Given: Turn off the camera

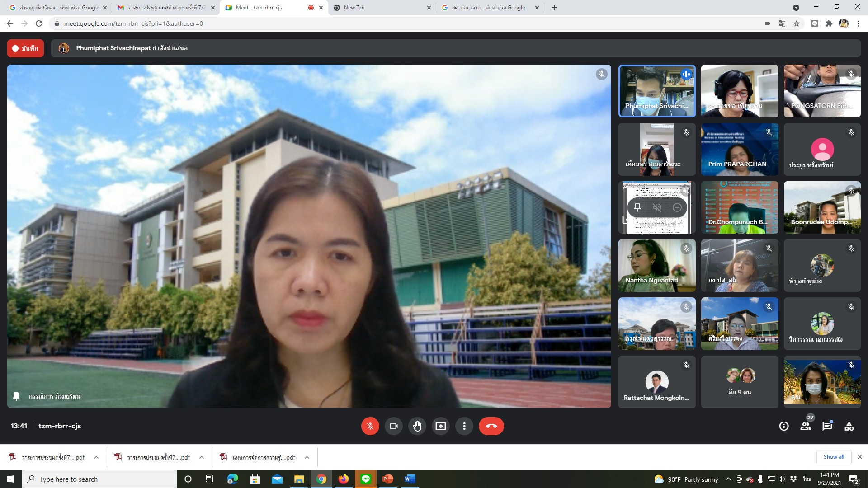Looking at the screenshot, I should click(x=393, y=426).
